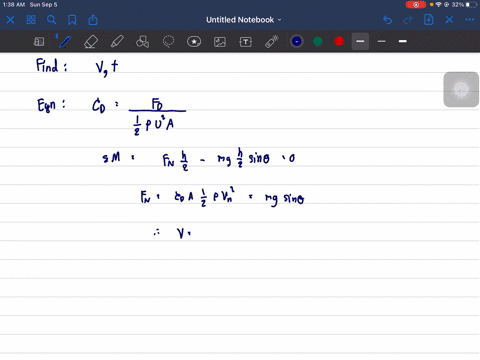
Task: Toggle the toolbar with the right X icon
Action: 449,20
